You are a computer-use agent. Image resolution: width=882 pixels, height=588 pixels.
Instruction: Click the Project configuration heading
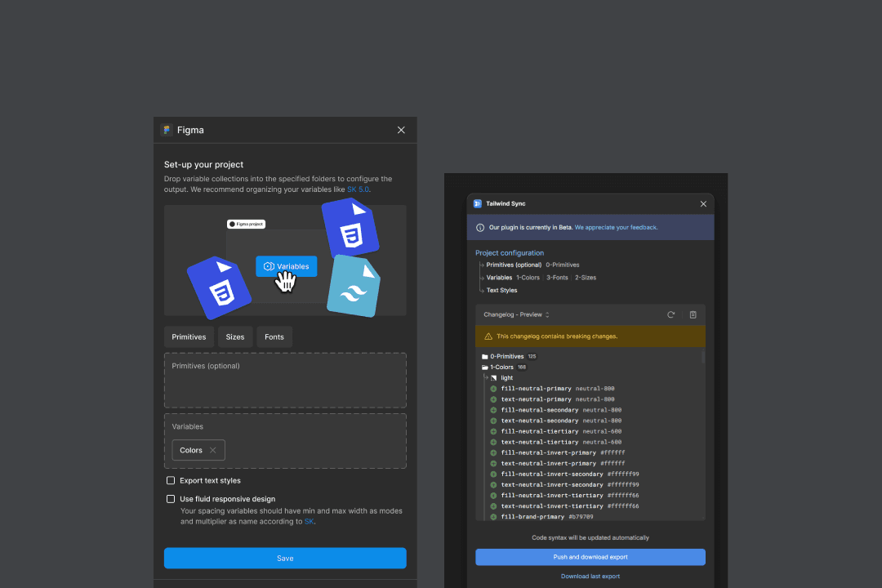pos(510,253)
